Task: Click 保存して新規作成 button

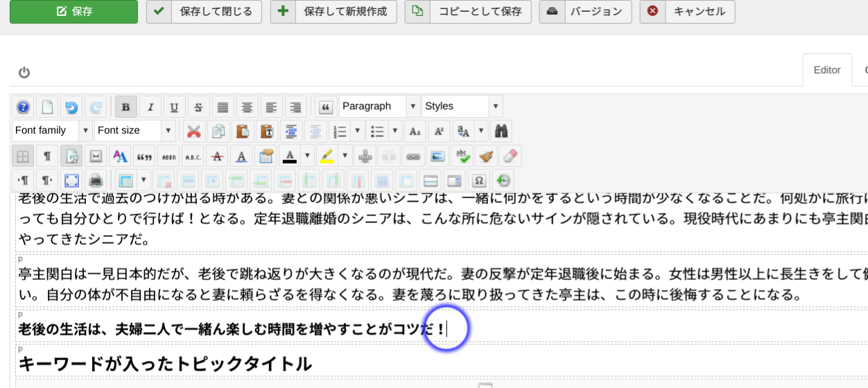Action: 333,11
